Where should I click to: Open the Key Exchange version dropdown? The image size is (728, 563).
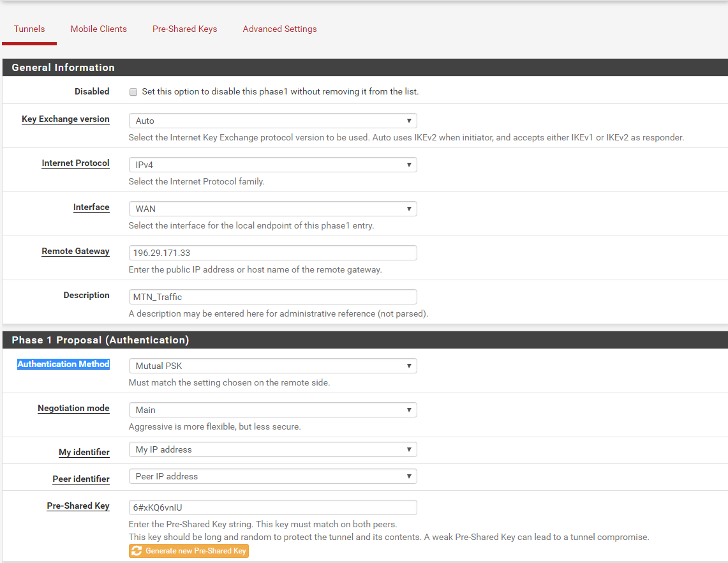click(272, 121)
